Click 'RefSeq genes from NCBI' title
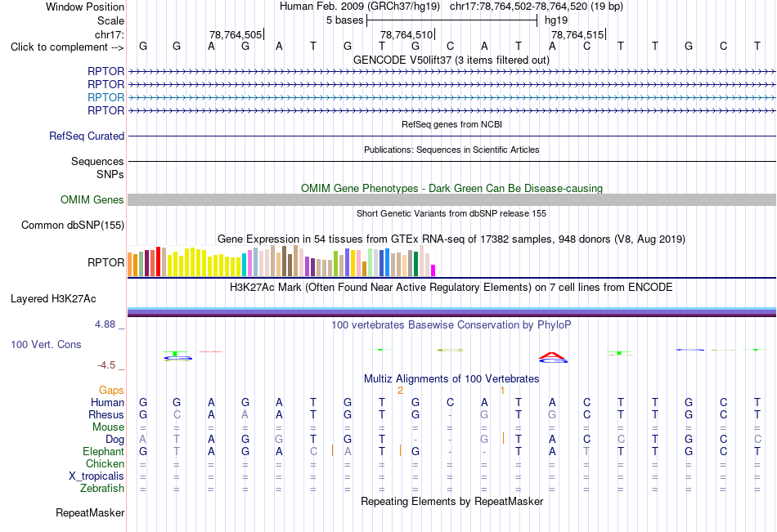The height and width of the screenshot is (532, 777). pos(451,124)
